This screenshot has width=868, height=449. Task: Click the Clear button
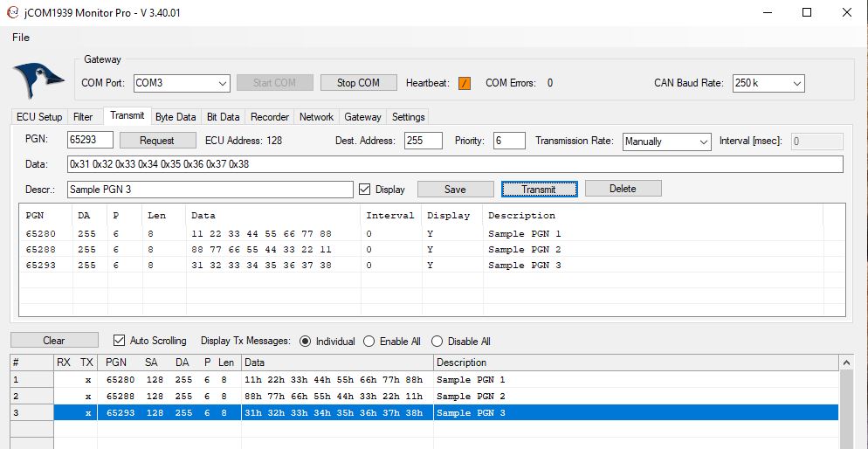54,341
